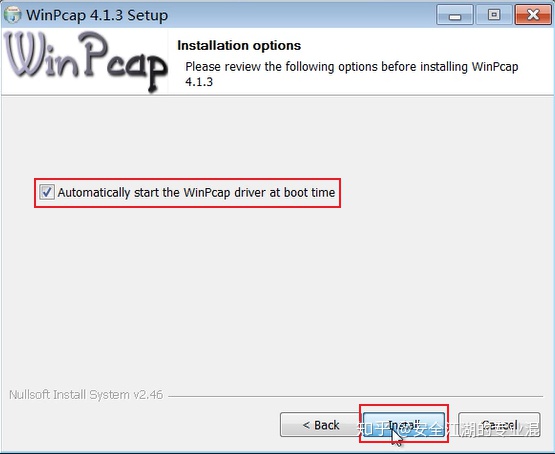This screenshot has width=555, height=454.
Task: Click the empty gray area below the checkbox
Action: [x=276, y=294]
